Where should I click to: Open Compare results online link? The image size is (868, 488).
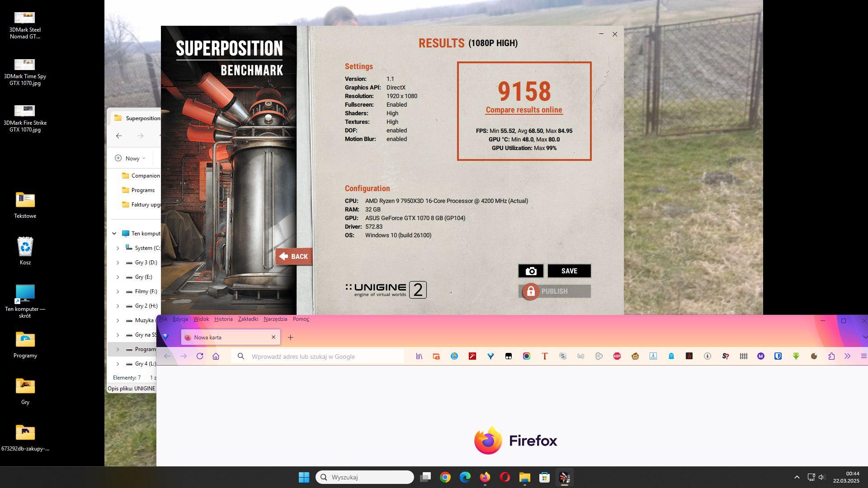coord(524,110)
